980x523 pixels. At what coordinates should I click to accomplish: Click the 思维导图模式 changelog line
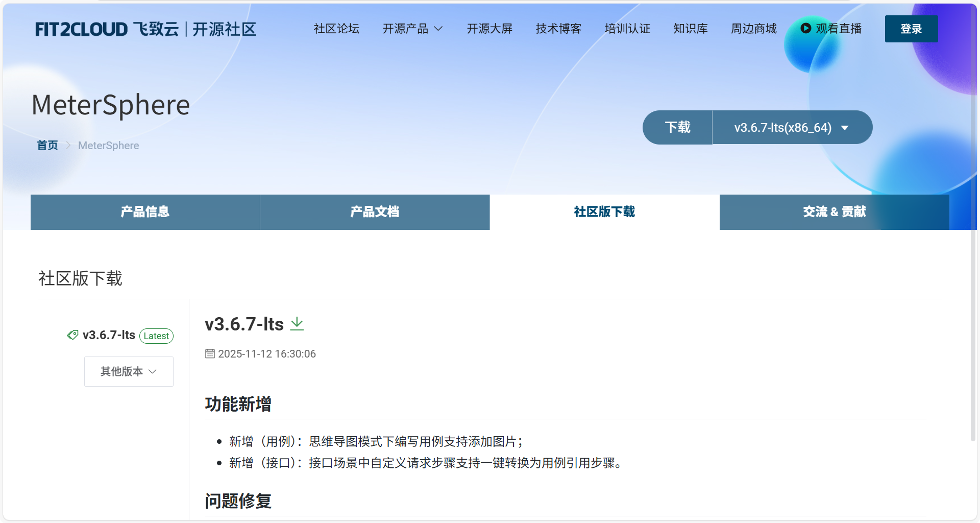[376, 441]
